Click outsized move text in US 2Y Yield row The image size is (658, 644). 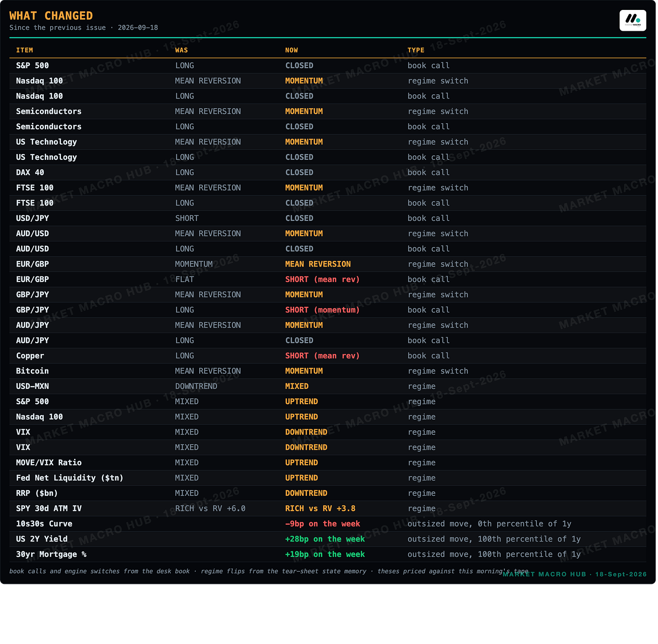click(494, 539)
